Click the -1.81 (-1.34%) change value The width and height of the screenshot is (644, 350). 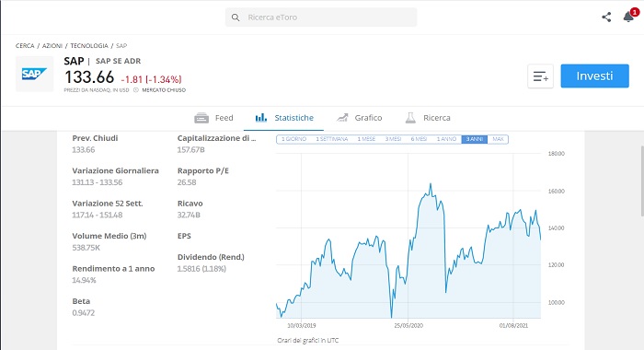tap(151, 79)
